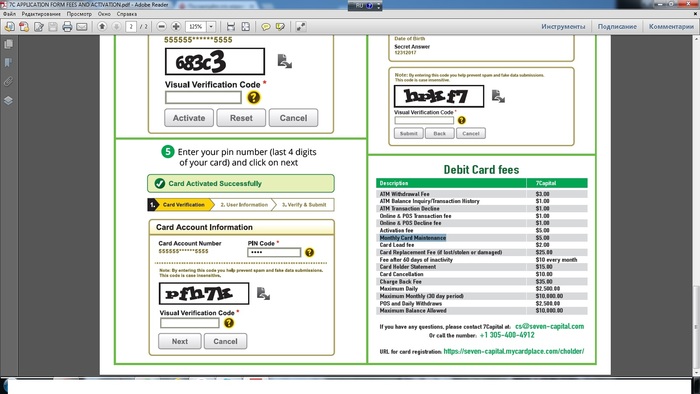Open the Layers sidebar panel

(8, 100)
